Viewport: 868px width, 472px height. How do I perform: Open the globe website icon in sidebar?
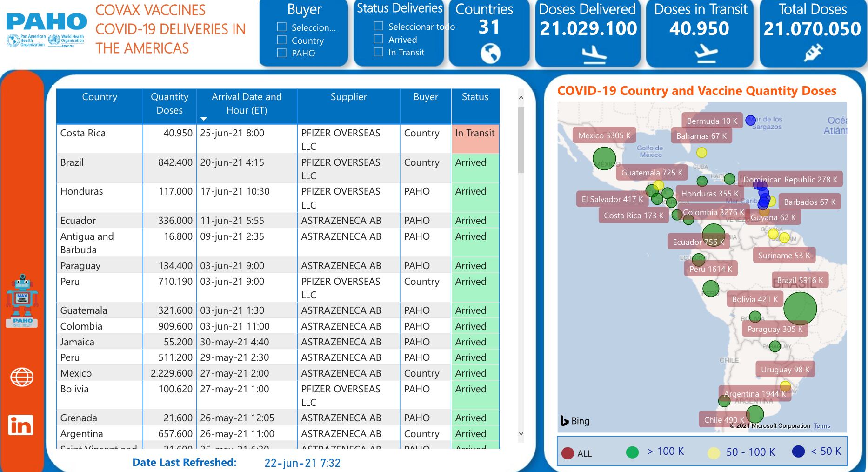pos(22,377)
